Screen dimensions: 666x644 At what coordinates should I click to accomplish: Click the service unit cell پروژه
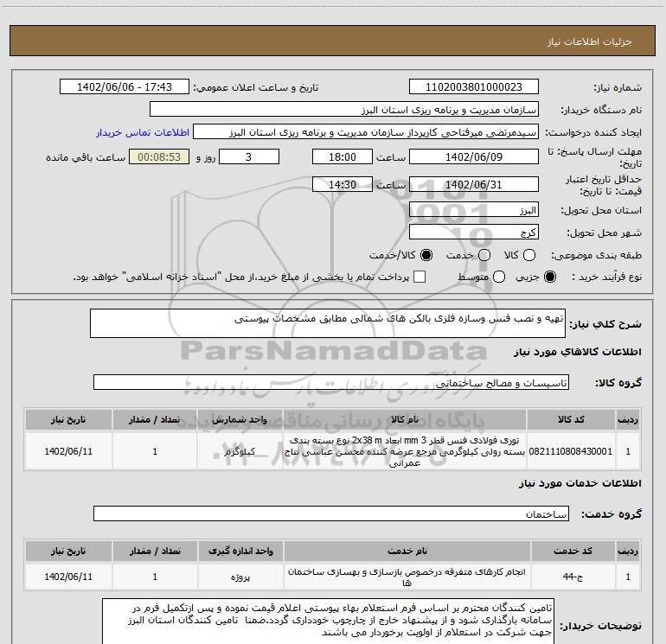[240, 577]
